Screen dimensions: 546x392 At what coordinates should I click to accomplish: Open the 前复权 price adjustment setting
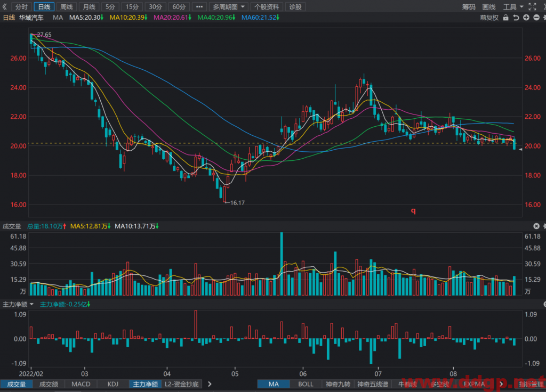489,18
